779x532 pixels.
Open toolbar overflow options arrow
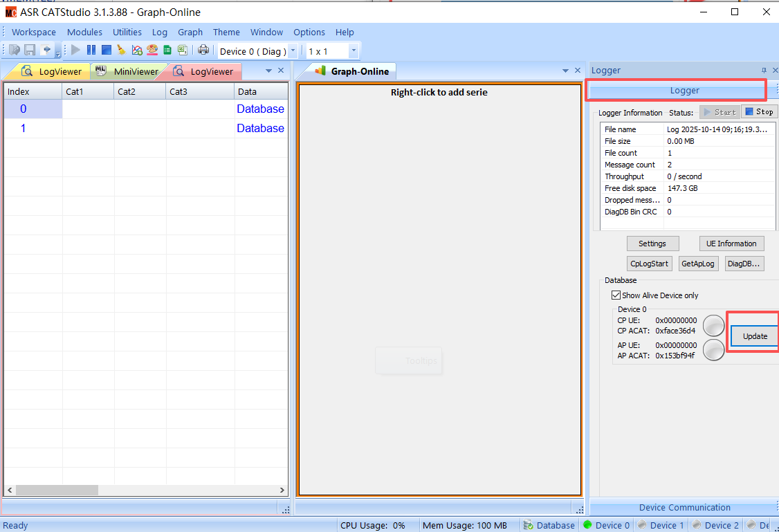(x=58, y=54)
